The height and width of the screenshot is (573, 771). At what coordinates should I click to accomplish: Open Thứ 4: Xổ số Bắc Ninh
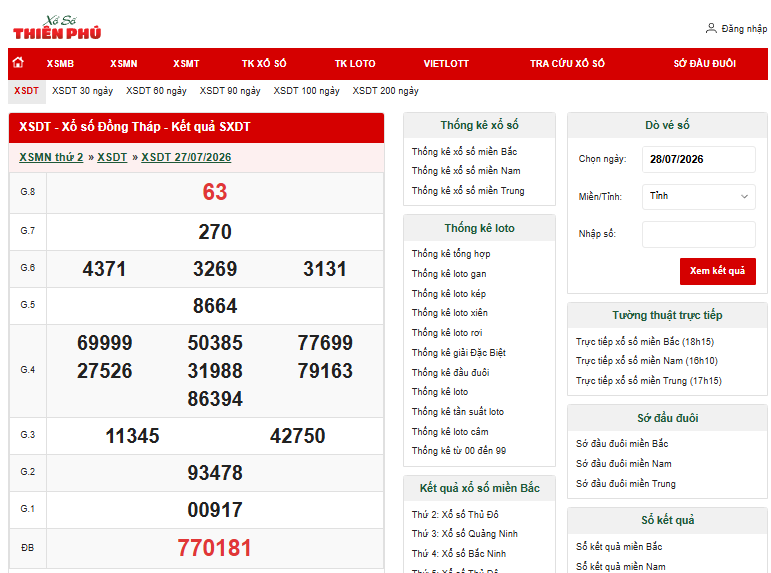458,554
